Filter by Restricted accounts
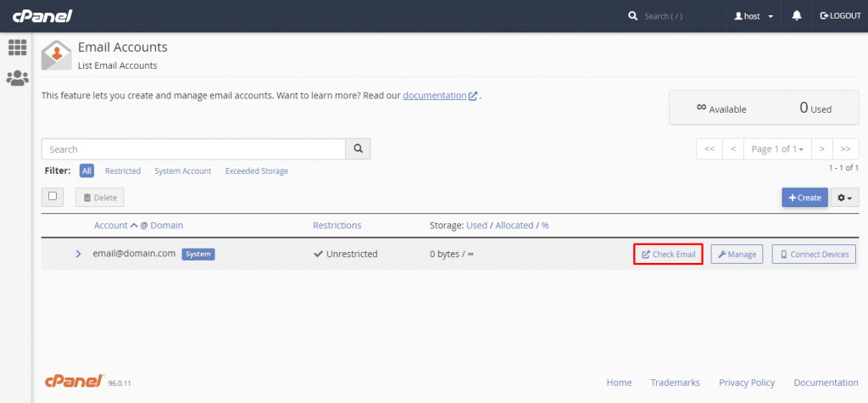The image size is (868, 403). [x=123, y=171]
